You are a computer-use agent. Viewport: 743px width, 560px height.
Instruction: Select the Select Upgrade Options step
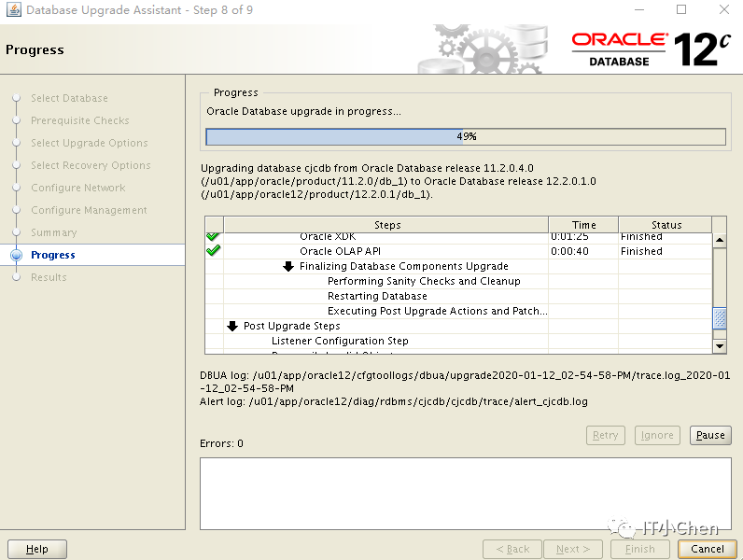[90, 143]
